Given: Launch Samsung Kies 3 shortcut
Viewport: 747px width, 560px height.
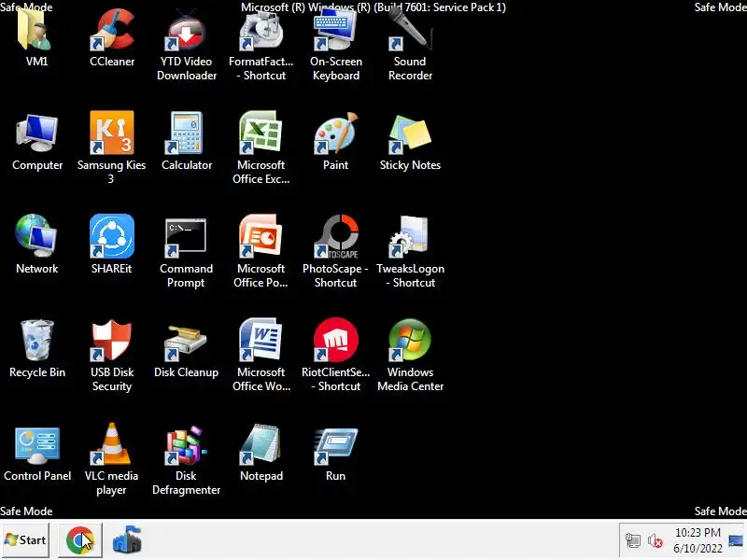Looking at the screenshot, I should [x=112, y=133].
